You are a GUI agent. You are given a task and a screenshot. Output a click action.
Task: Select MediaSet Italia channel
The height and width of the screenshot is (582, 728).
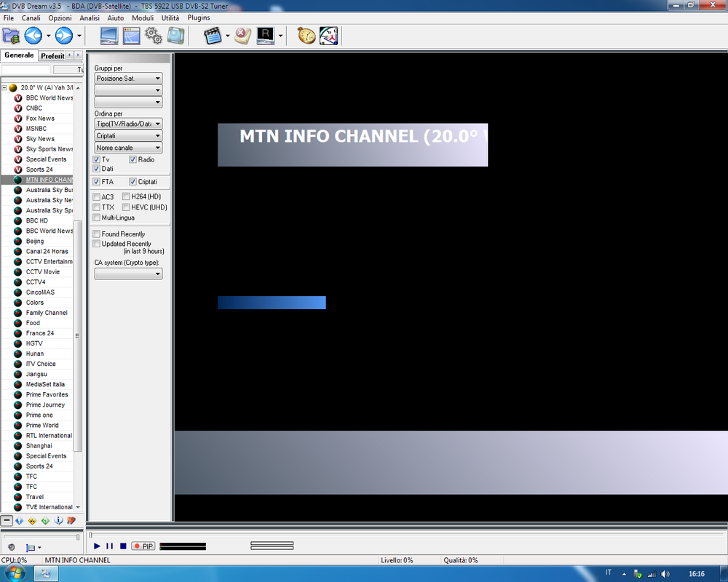click(x=45, y=384)
